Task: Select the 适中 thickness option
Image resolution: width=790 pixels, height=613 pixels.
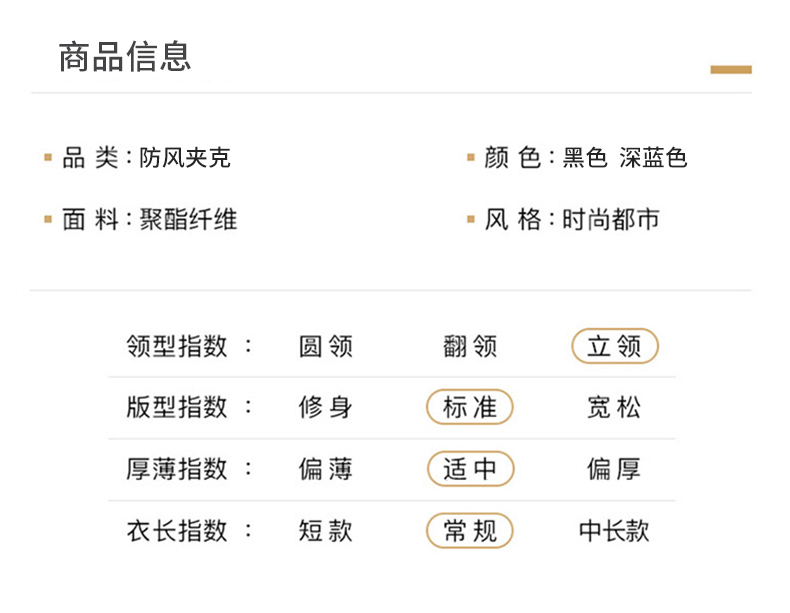Action: tap(470, 469)
